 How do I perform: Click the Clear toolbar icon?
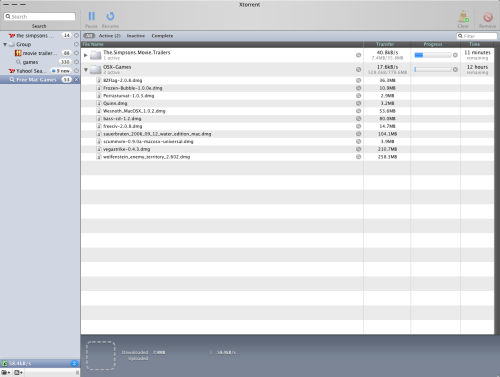[x=463, y=16]
